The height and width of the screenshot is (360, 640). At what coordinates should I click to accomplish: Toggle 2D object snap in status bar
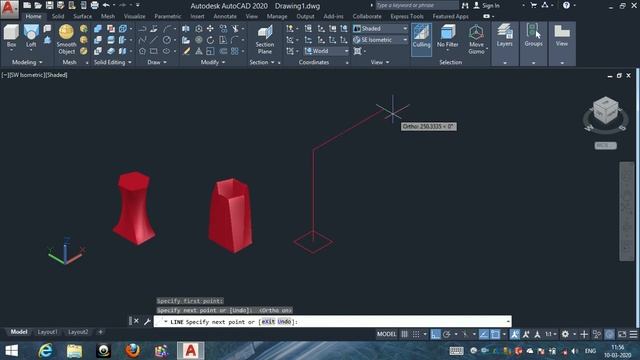(x=495, y=334)
